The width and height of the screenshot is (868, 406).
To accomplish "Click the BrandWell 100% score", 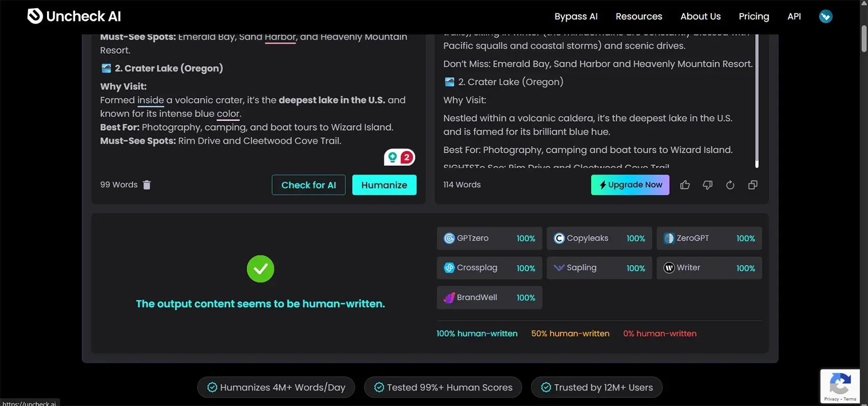I will pos(526,298).
